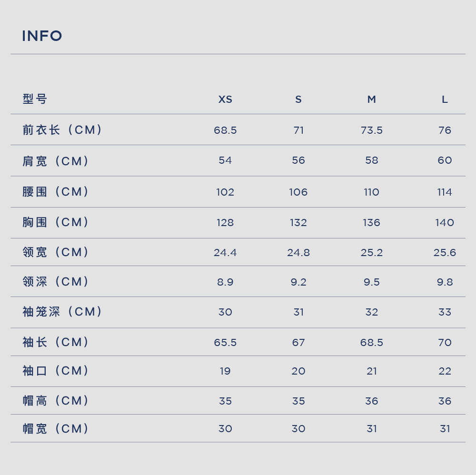Select the S size column header
This screenshot has width=476, height=475.
(x=298, y=99)
